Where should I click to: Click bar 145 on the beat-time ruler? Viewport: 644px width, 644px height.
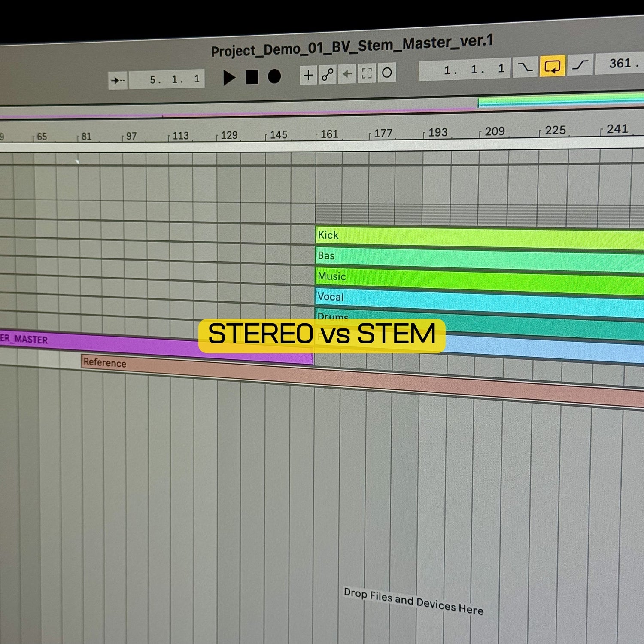278,135
